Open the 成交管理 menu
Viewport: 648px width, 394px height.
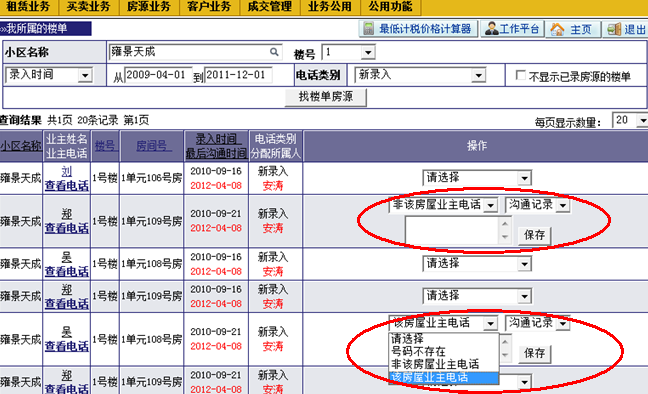point(270,7)
